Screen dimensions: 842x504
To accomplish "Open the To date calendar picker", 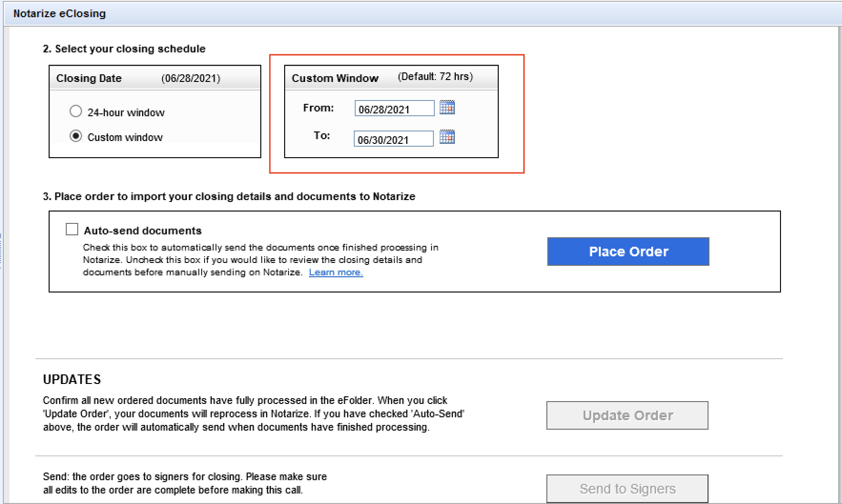I will coord(447,137).
